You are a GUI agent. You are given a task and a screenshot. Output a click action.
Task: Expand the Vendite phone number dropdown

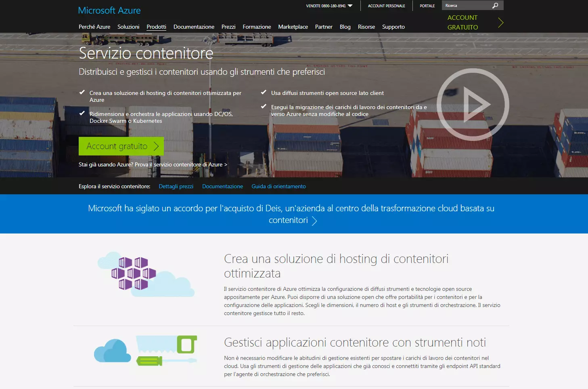350,6
